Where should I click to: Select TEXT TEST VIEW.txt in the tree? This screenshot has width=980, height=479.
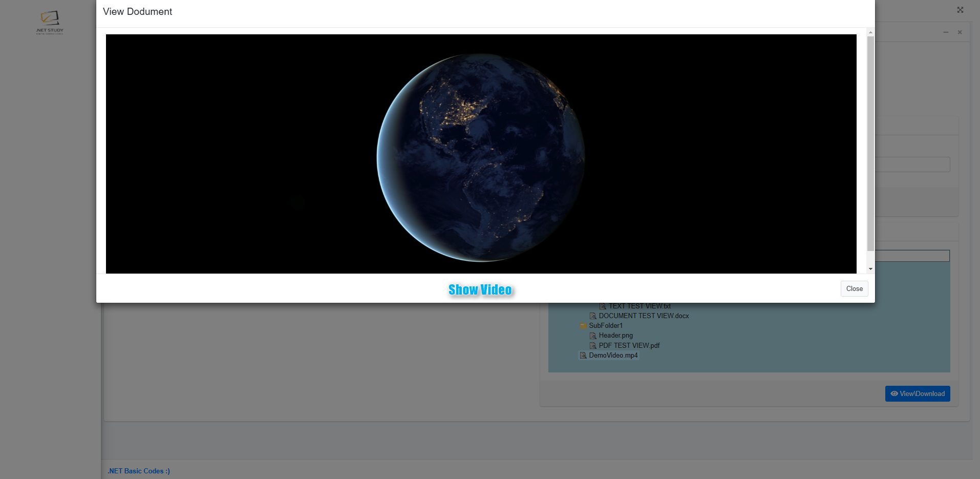pyautogui.click(x=640, y=306)
